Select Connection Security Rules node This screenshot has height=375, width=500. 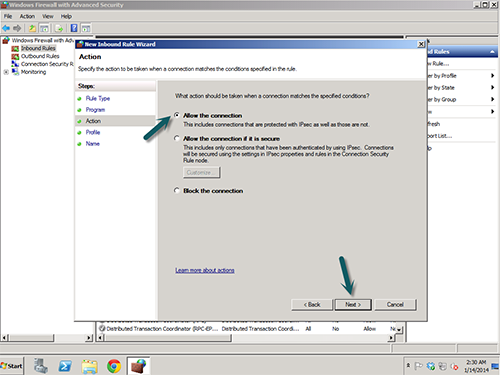pos(47,64)
